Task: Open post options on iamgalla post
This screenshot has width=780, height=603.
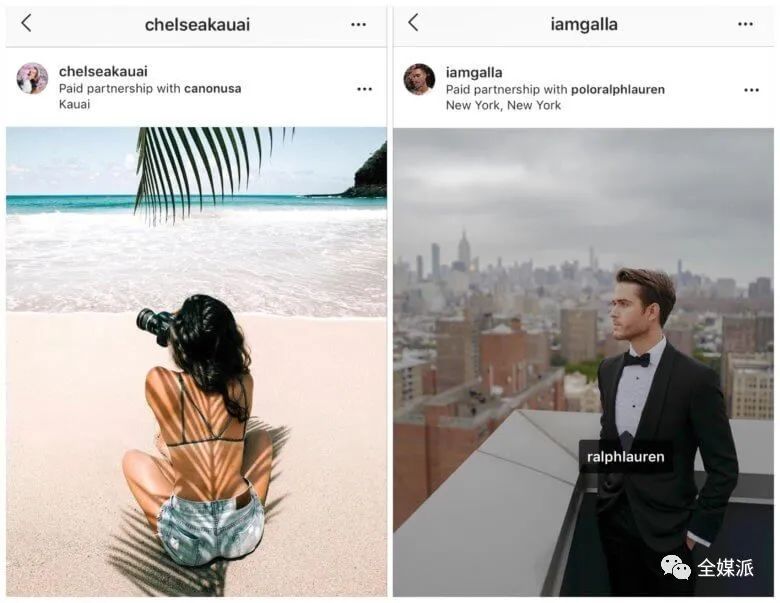Action: click(751, 90)
